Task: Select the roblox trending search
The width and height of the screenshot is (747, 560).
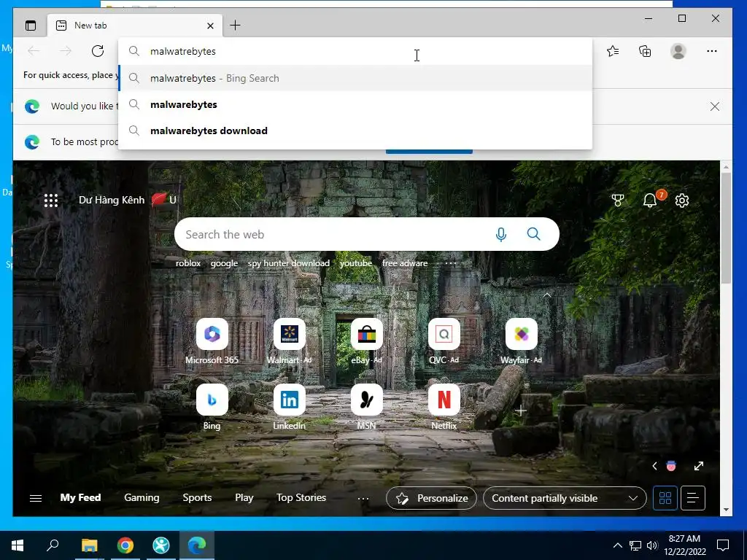Action: pyautogui.click(x=188, y=263)
